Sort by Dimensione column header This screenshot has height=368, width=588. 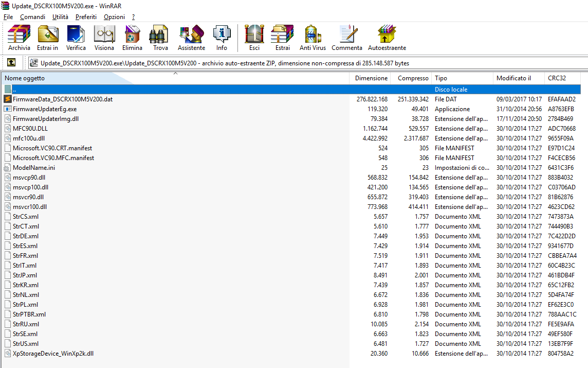[371, 78]
